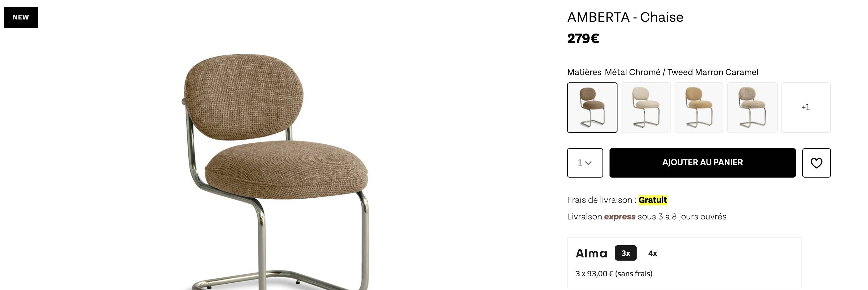Add chair to wishlist with heart icon
Viewport: 868px width, 290px height.
[x=816, y=163]
